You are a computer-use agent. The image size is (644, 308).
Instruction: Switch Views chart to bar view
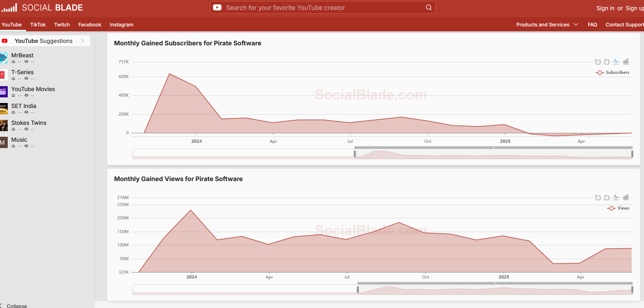pyautogui.click(x=626, y=197)
